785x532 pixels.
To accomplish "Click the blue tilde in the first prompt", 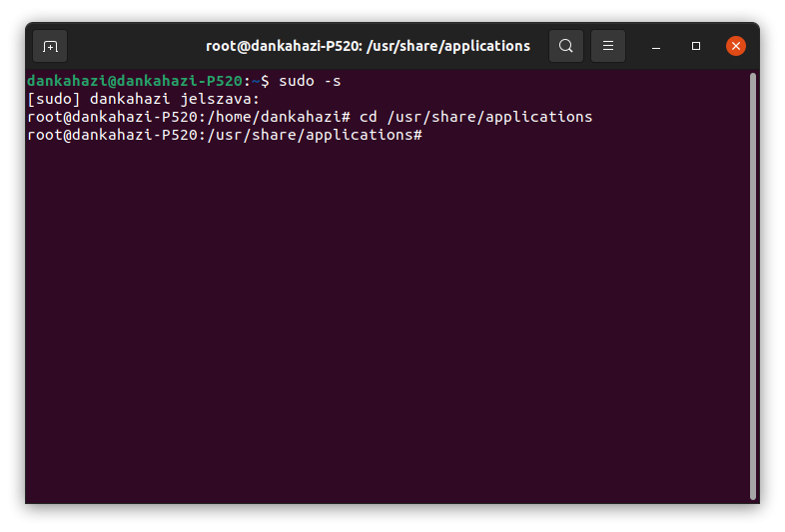I will [256, 81].
